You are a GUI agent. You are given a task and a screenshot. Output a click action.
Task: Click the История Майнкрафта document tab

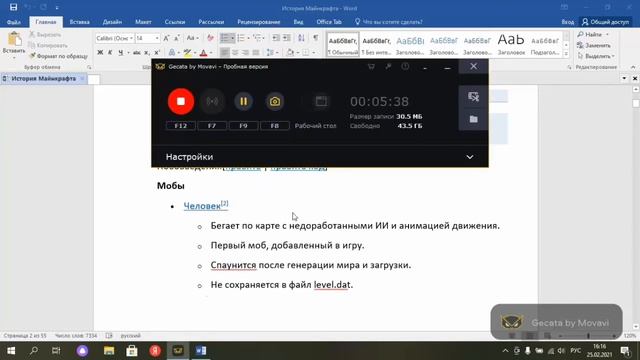43,78
